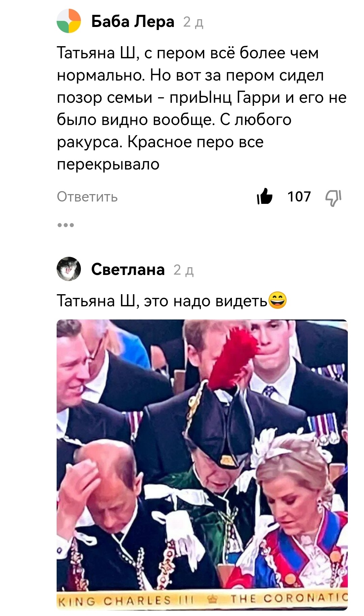Open the Баба Лера username profile

133,22
